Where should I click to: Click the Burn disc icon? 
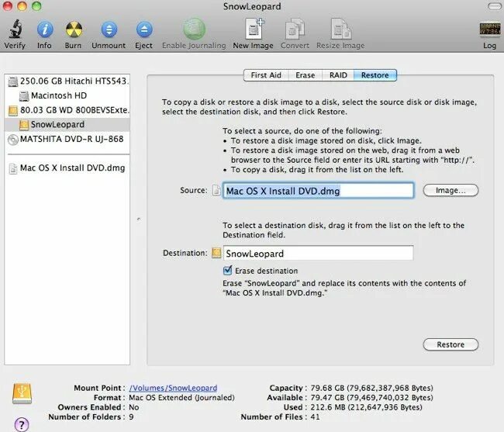coord(74,29)
